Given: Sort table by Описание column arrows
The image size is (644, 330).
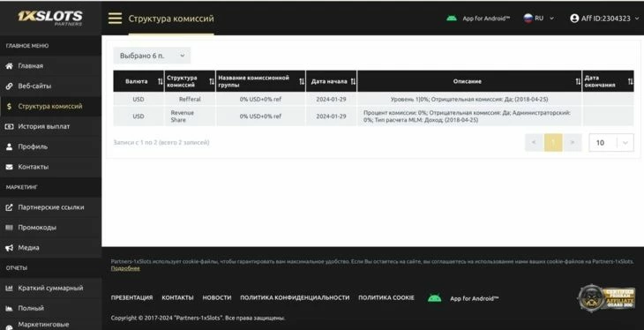Looking at the screenshot, I should tap(578, 81).
